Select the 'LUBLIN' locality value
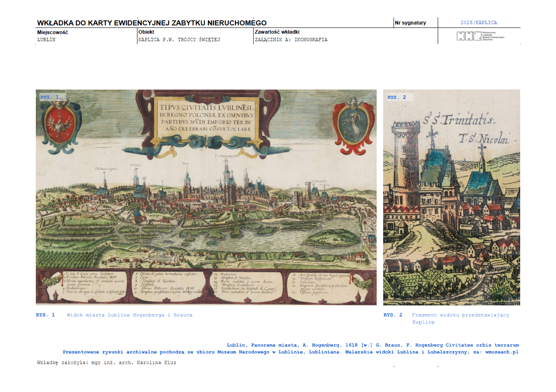 (46, 40)
